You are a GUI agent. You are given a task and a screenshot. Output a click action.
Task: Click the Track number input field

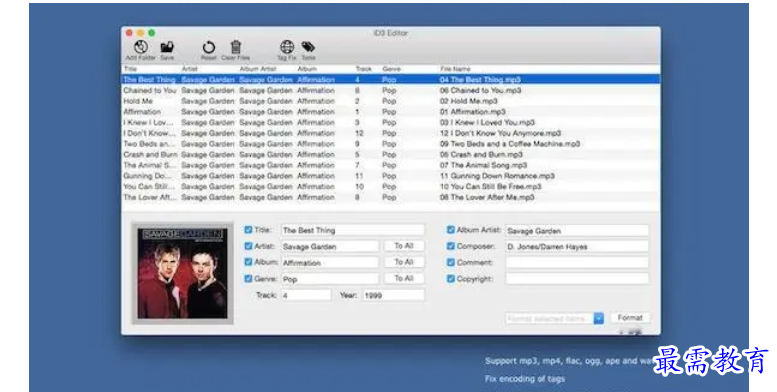pos(306,295)
